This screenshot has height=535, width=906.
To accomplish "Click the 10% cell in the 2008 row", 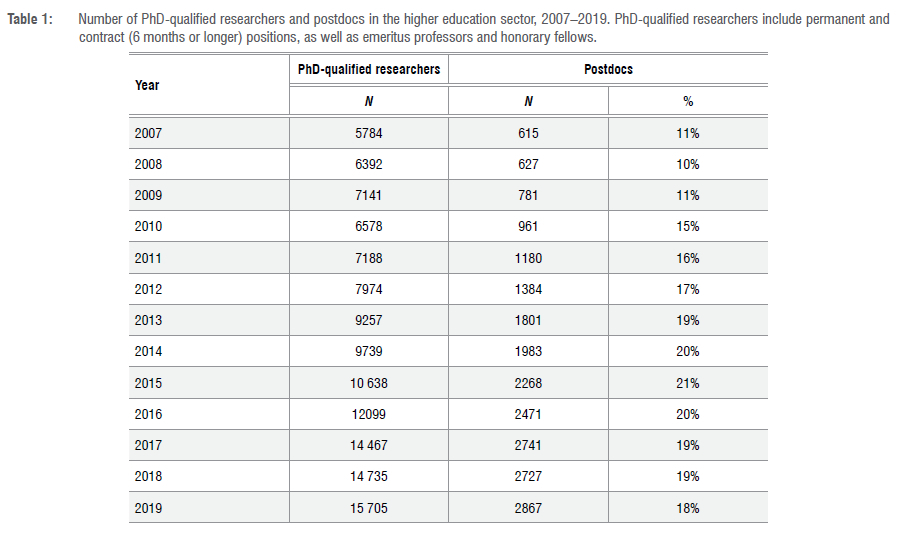I will pos(688,164).
